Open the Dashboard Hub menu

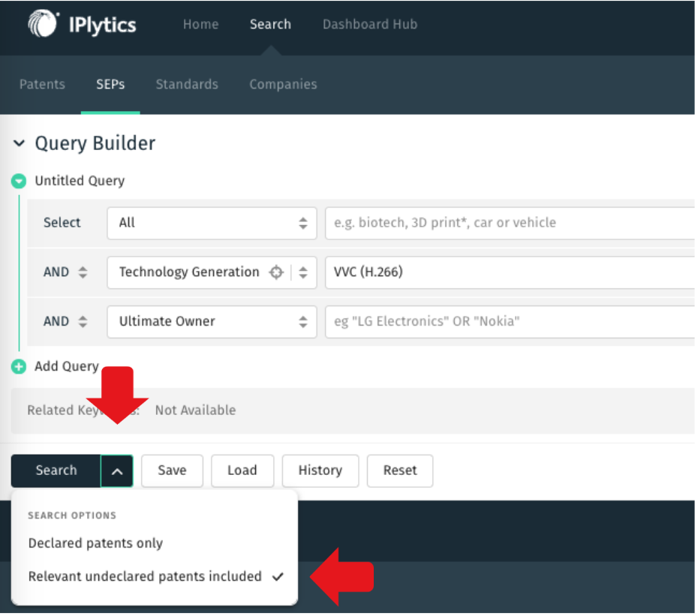tap(370, 24)
